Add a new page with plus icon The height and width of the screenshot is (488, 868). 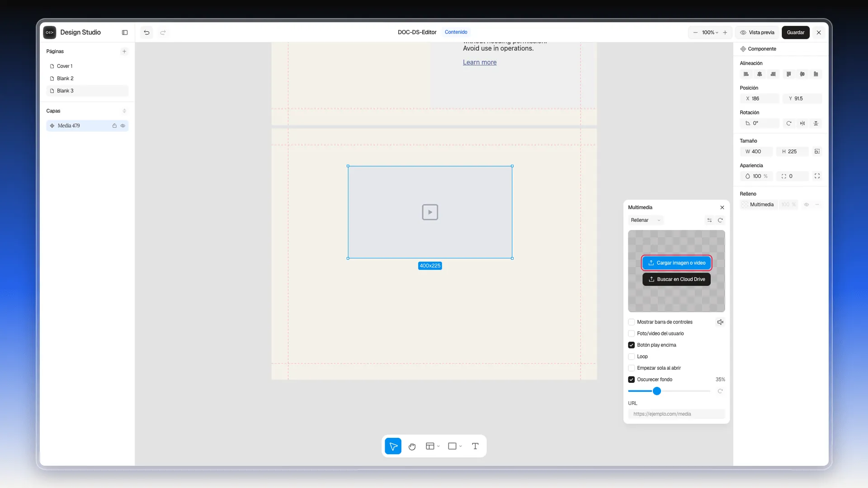click(124, 52)
